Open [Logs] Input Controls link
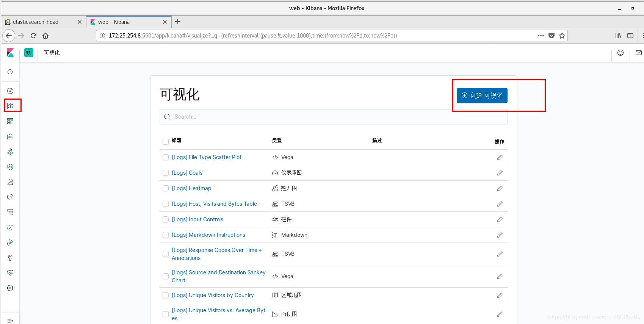 click(197, 219)
